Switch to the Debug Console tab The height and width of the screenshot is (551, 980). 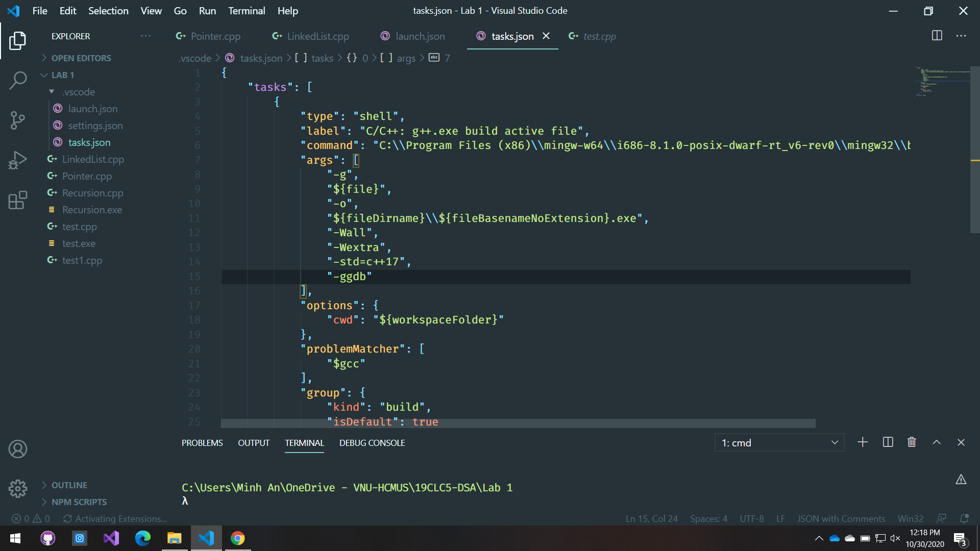point(372,443)
